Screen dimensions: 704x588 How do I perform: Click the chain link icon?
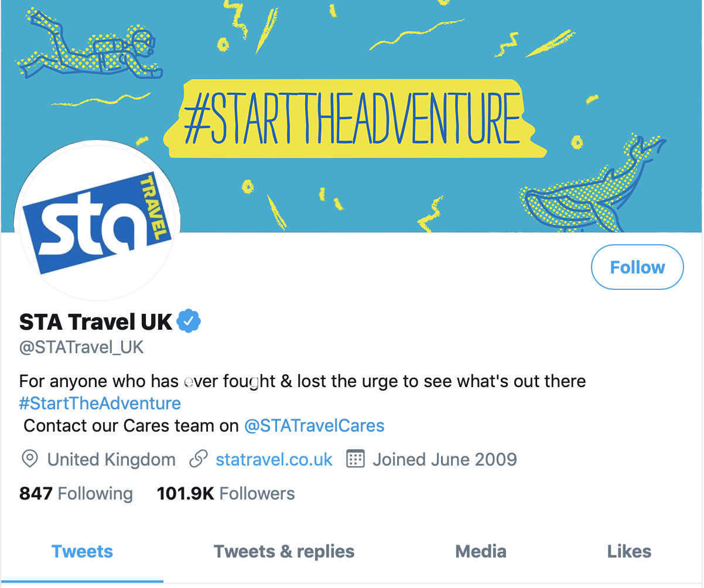pyautogui.click(x=199, y=459)
